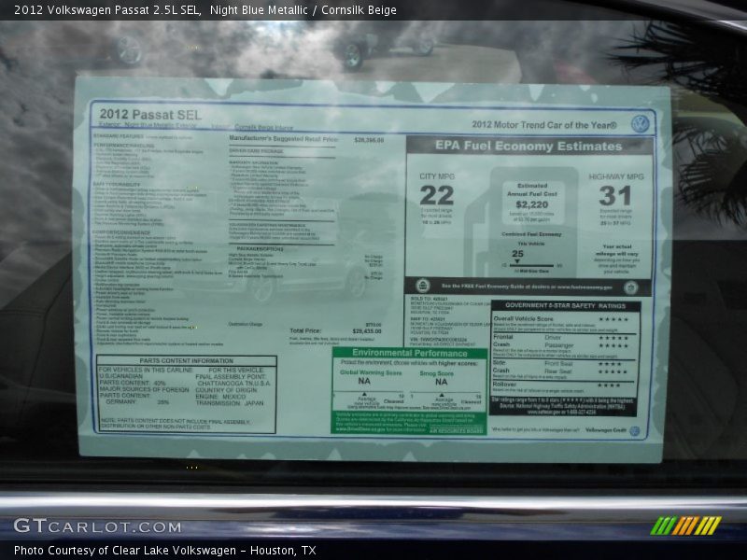Click the Estimated Annual Fuel Cost $2,220
The height and width of the screenshot is (560, 747).
[x=531, y=204]
